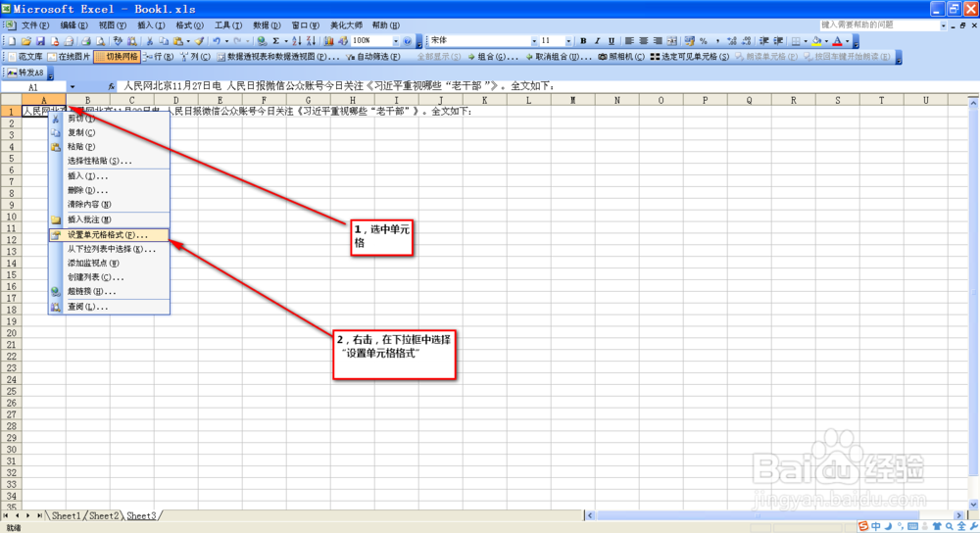Click the Font Color red A button

click(x=838, y=41)
